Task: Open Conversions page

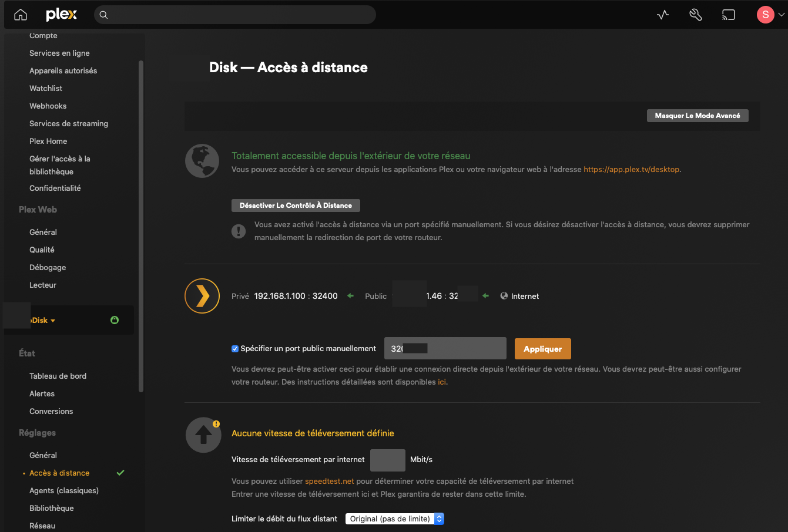Action: point(51,411)
